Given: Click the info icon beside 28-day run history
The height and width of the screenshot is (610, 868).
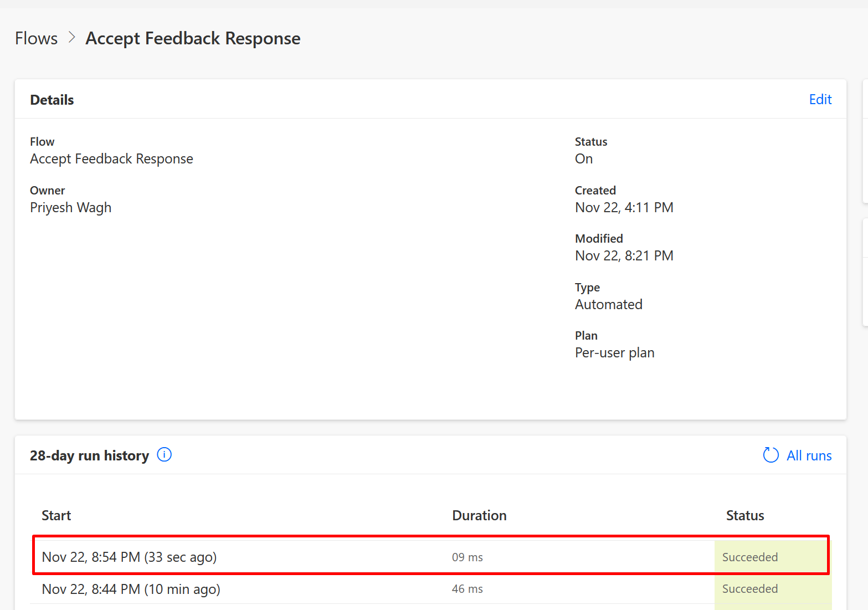Looking at the screenshot, I should (x=164, y=455).
